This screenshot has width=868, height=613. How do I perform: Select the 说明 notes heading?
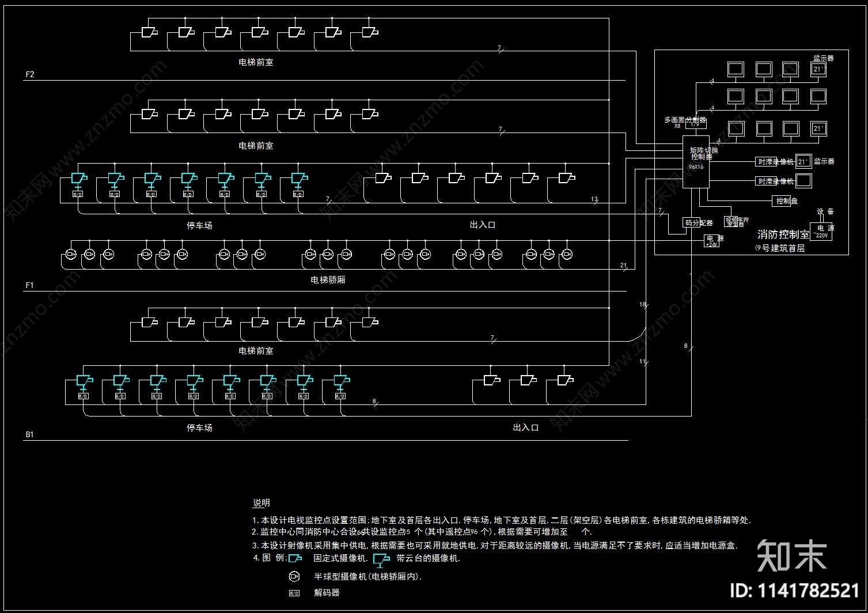pos(261,503)
